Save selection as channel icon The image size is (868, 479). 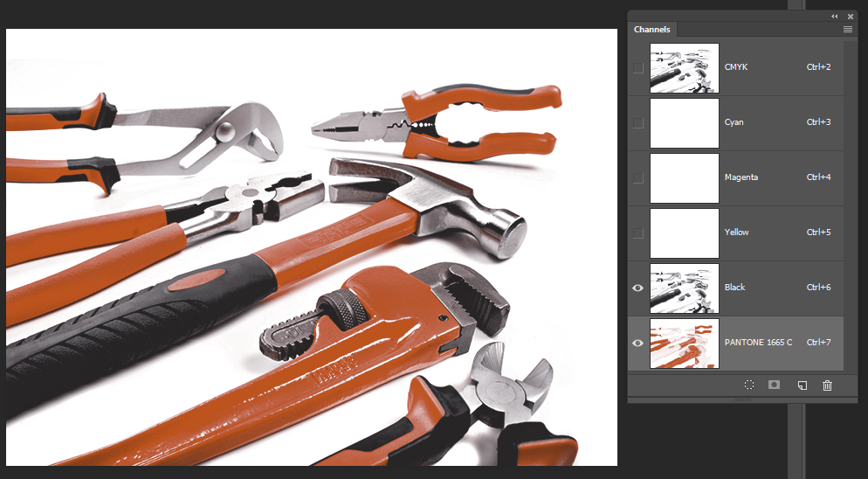774,385
